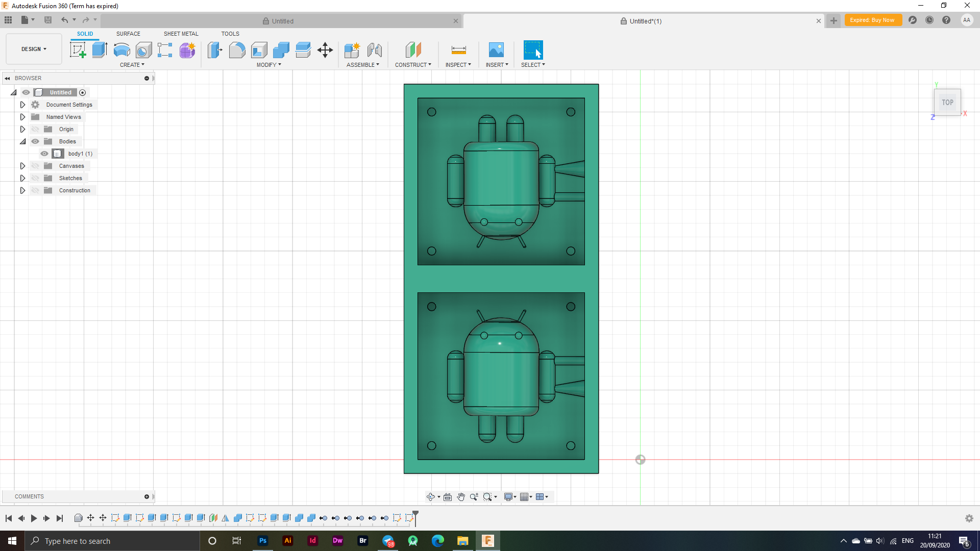Viewport: 980px width, 551px height.
Task: Jump to the timeline end
Action: [x=60, y=518]
